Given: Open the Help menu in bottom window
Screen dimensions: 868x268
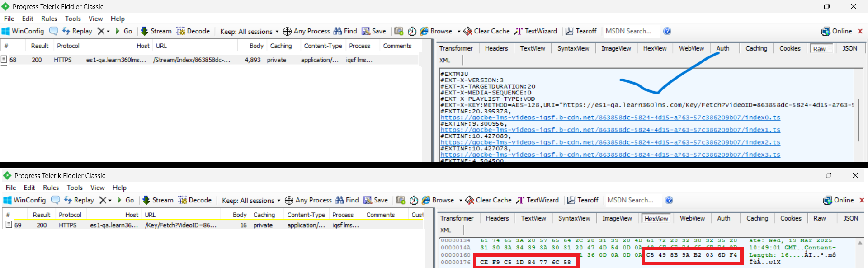Looking at the screenshot, I should [119, 188].
